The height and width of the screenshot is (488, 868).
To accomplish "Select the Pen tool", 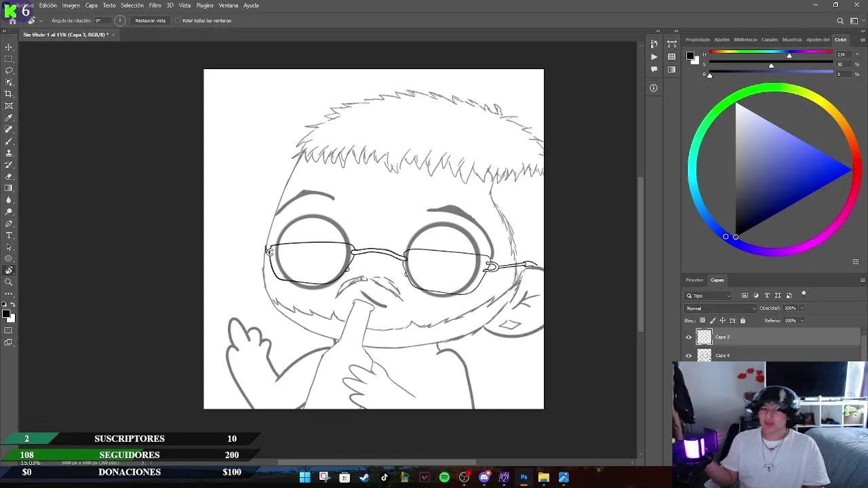I will [x=9, y=224].
